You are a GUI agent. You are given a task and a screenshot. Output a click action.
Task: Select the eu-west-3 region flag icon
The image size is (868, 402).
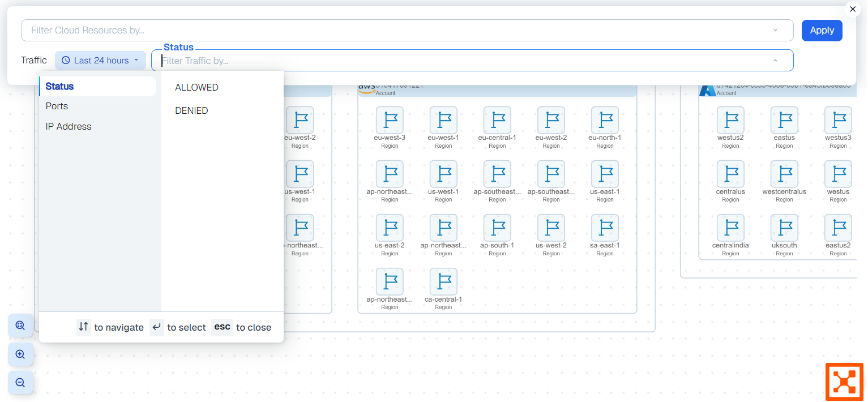[390, 120]
